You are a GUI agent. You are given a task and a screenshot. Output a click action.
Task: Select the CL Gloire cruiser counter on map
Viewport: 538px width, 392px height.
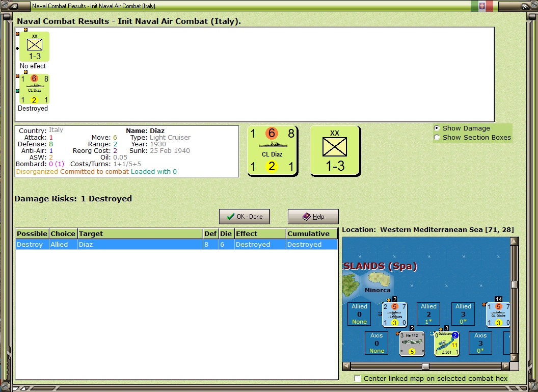[498, 315]
